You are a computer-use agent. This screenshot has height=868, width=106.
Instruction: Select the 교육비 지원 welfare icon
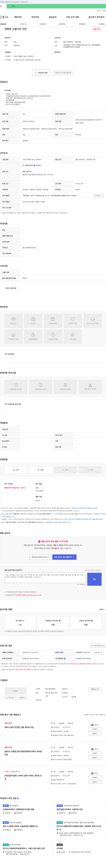[x=73, y=321]
